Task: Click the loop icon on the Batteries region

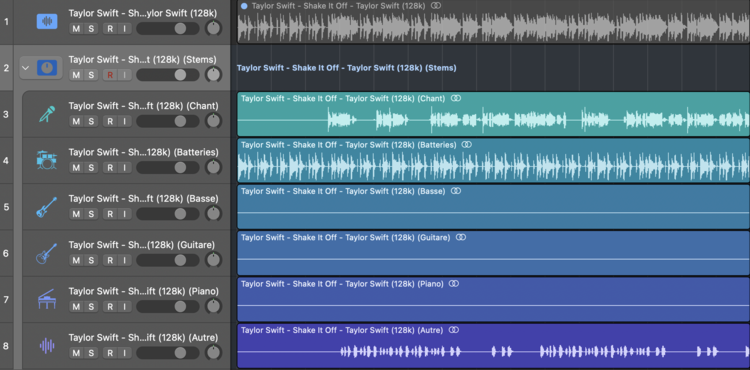Action: point(467,144)
